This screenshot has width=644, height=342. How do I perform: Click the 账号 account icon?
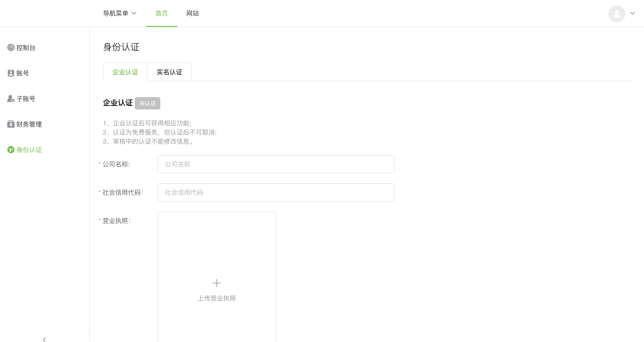click(11, 73)
